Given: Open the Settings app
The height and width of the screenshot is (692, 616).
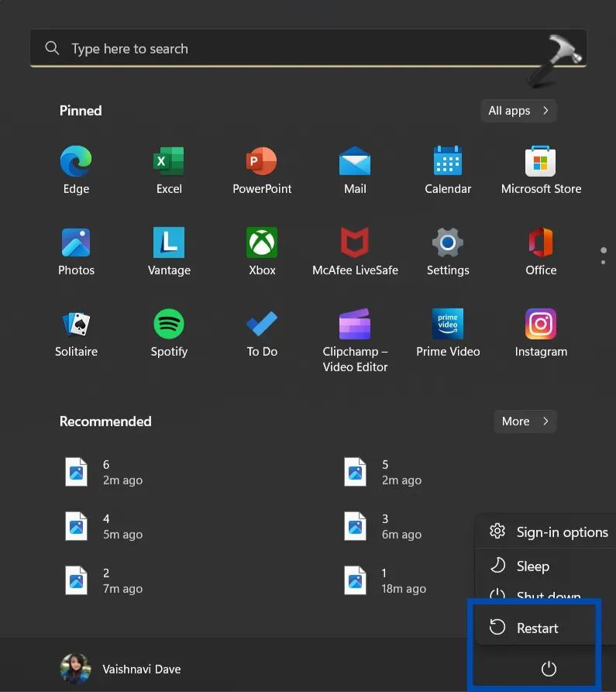Looking at the screenshot, I should (x=448, y=252).
